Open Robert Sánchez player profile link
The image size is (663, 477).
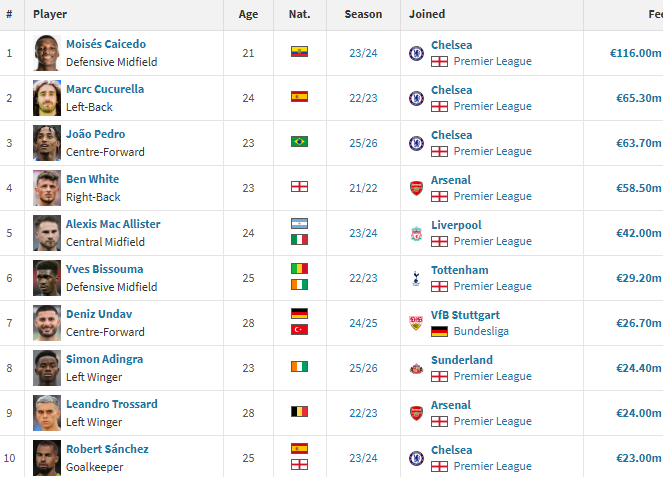pos(107,449)
